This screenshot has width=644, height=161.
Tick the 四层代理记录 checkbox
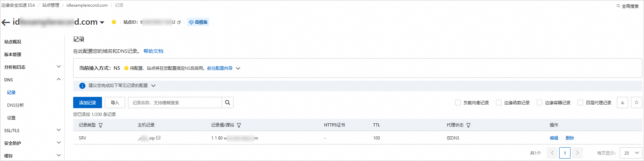pos(580,103)
